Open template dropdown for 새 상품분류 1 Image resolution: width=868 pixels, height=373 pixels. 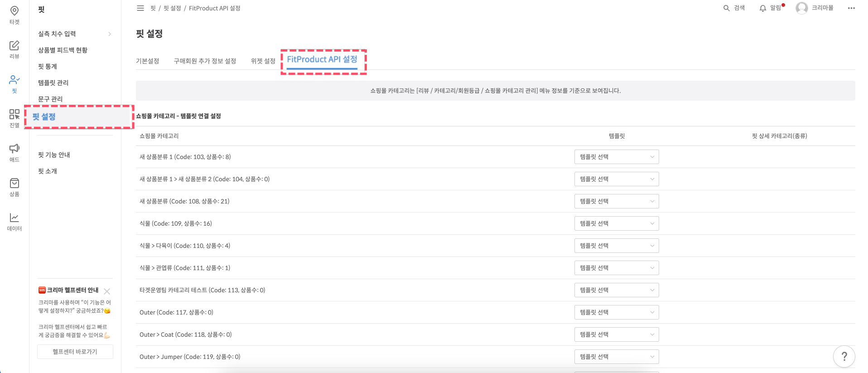(616, 157)
